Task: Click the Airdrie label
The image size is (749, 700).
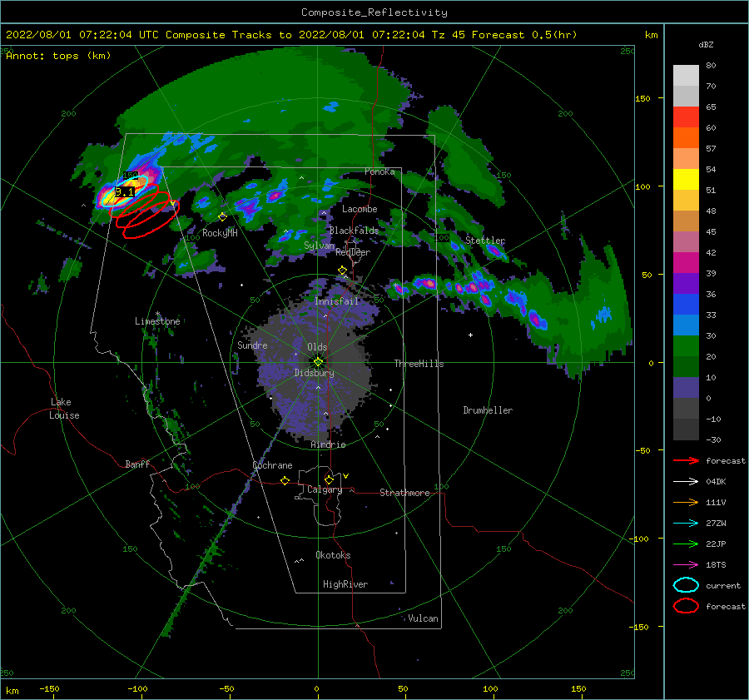Action: (328, 444)
